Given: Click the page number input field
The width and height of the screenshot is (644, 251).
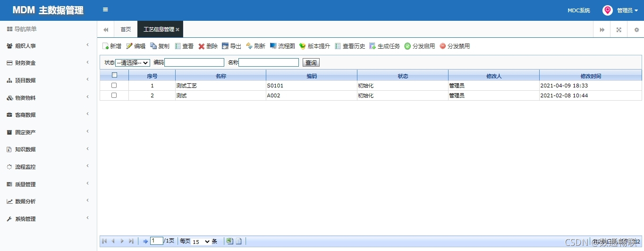Looking at the screenshot, I should (x=157, y=241).
